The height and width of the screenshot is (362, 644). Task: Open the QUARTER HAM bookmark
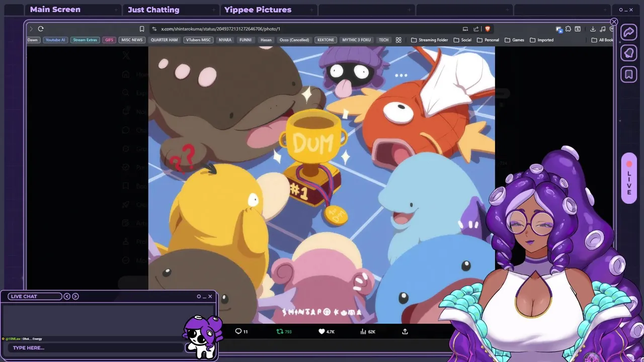click(164, 40)
